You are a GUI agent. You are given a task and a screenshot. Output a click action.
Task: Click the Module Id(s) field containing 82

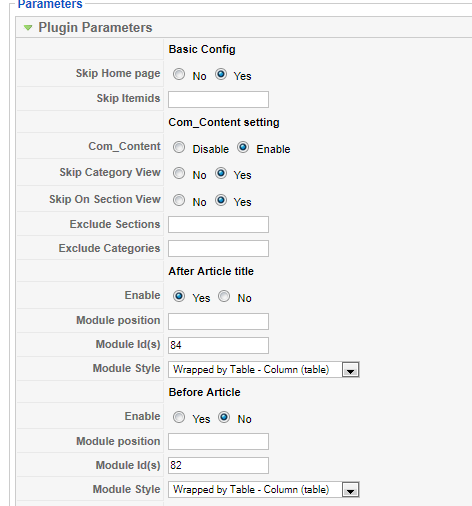coord(218,465)
